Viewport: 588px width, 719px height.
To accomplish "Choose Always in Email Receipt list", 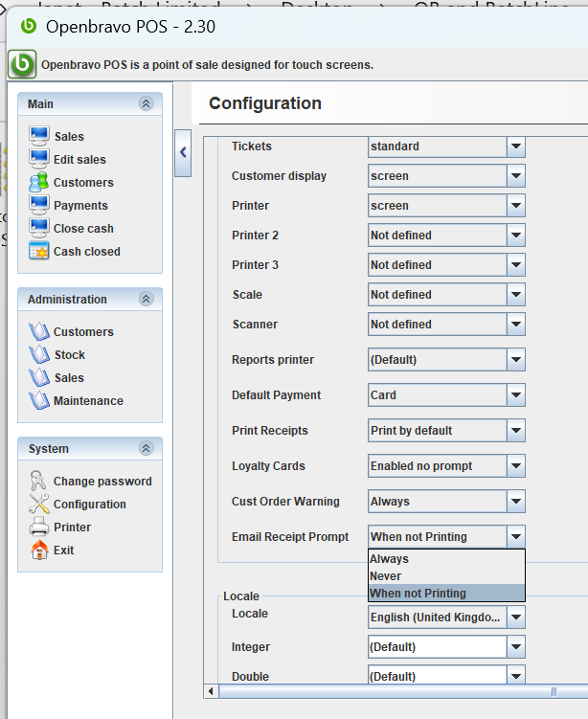I will [446, 559].
